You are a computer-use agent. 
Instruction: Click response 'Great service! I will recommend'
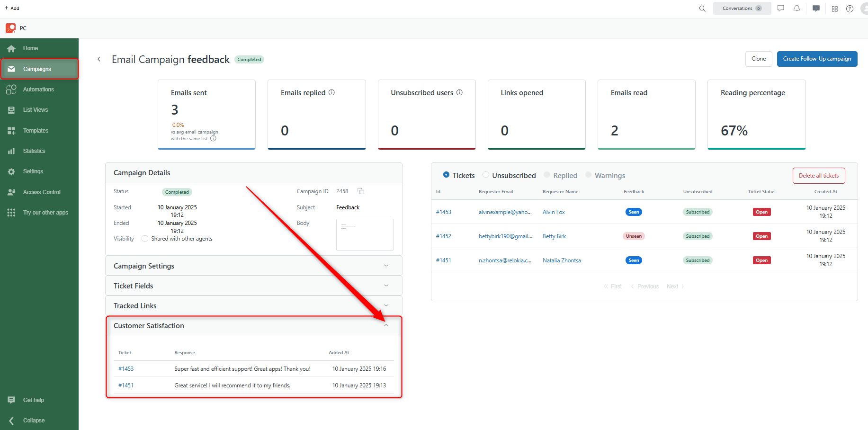[x=233, y=385]
